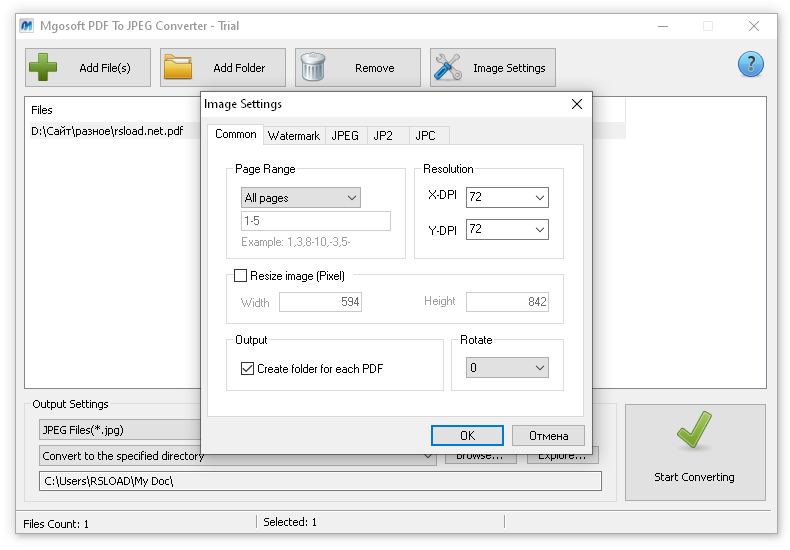790x550 pixels.
Task: Open Convert to the specified directory dropdown
Action: point(238,456)
